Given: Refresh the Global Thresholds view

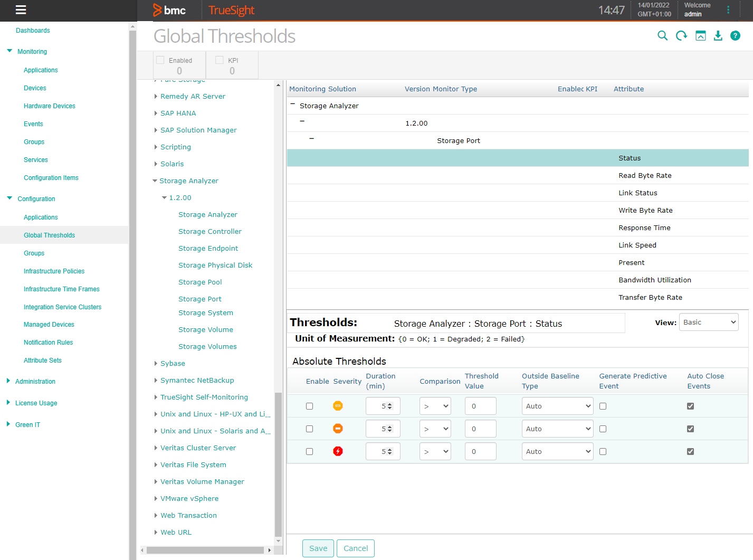Looking at the screenshot, I should (x=681, y=35).
